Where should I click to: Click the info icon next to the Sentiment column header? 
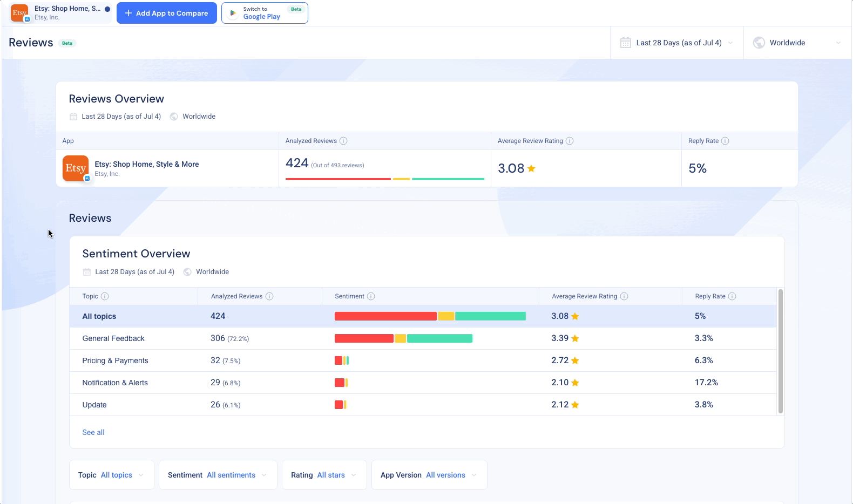pyautogui.click(x=371, y=296)
